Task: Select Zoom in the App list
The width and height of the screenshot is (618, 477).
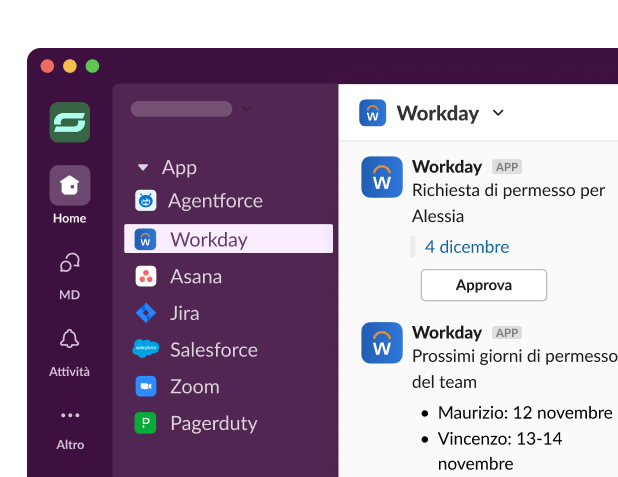Action: [228, 386]
